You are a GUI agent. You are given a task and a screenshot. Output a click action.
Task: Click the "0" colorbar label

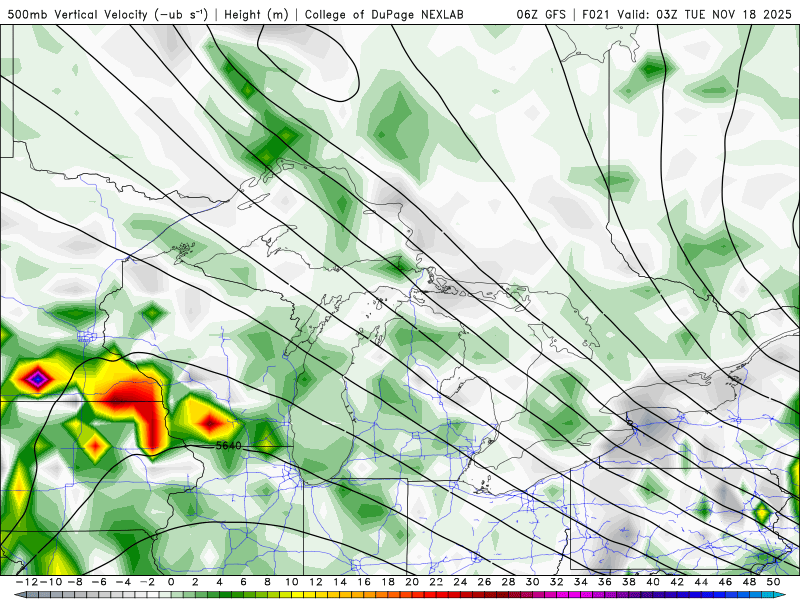[171, 582]
